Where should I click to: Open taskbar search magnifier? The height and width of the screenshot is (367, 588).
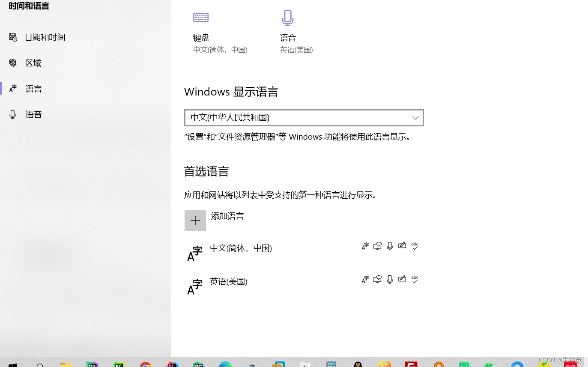click(x=40, y=364)
